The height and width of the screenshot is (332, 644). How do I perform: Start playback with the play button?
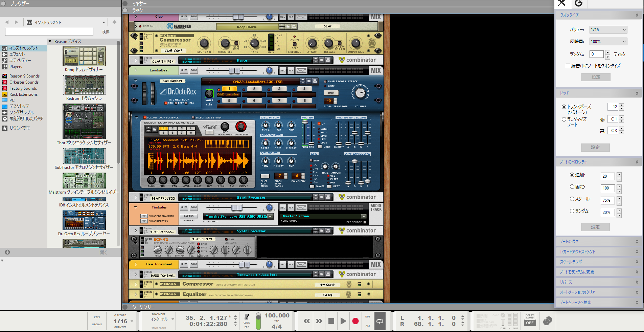(x=343, y=321)
